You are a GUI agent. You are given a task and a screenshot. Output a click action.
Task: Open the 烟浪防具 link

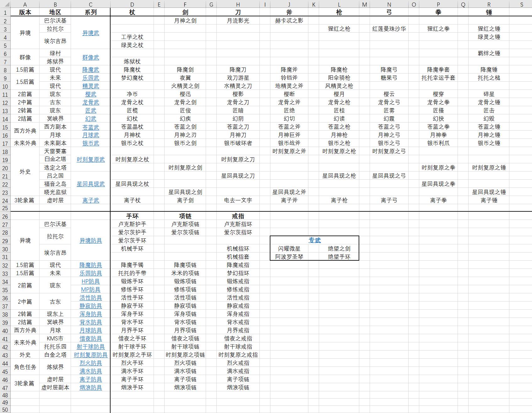pyautogui.click(x=90, y=388)
